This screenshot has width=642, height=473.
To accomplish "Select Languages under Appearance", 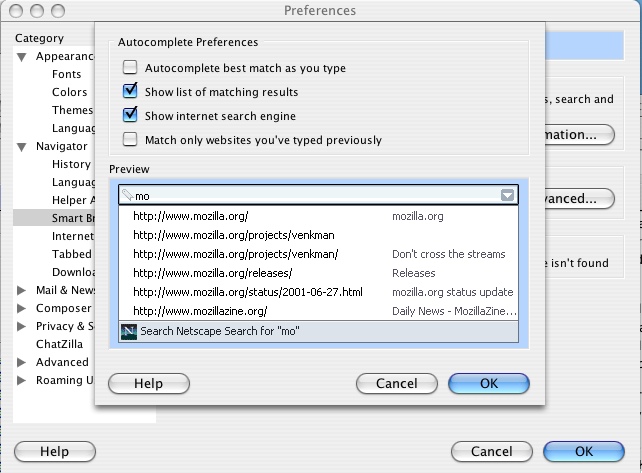I will pyautogui.click(x=73, y=128).
